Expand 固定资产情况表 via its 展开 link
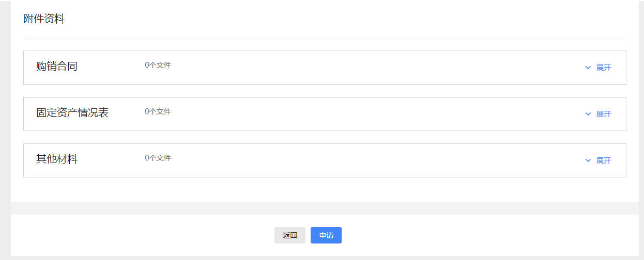 pyautogui.click(x=603, y=114)
